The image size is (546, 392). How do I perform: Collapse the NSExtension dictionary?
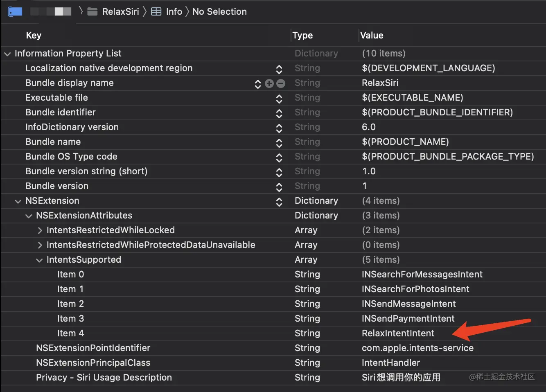pyautogui.click(x=18, y=201)
